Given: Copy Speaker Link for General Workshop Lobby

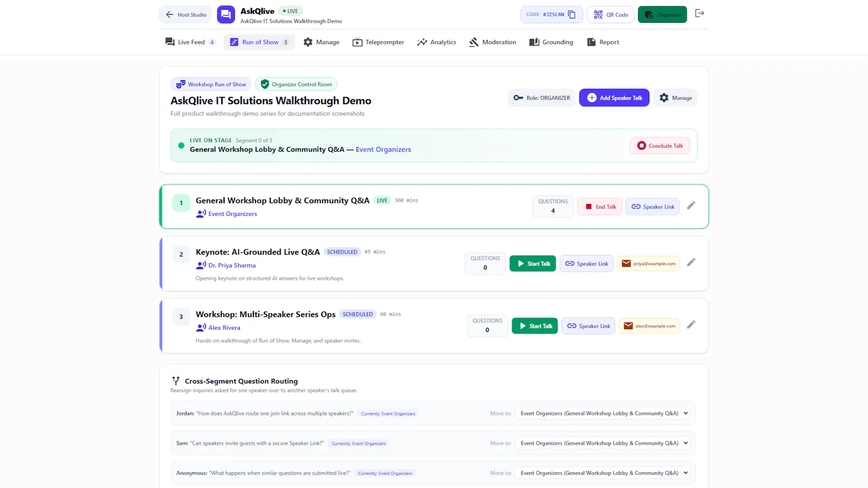Looking at the screenshot, I should coord(653,207).
